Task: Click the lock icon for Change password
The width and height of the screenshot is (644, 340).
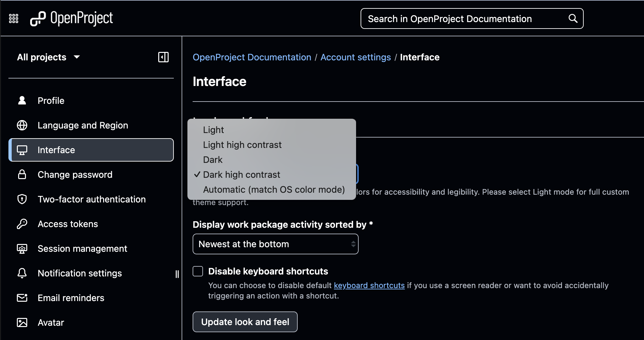Action: click(22, 175)
